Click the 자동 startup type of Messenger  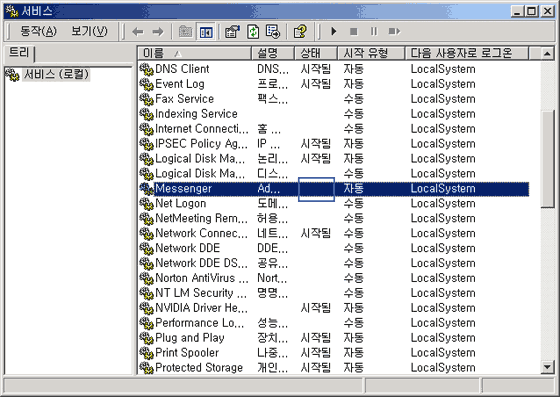[354, 189]
